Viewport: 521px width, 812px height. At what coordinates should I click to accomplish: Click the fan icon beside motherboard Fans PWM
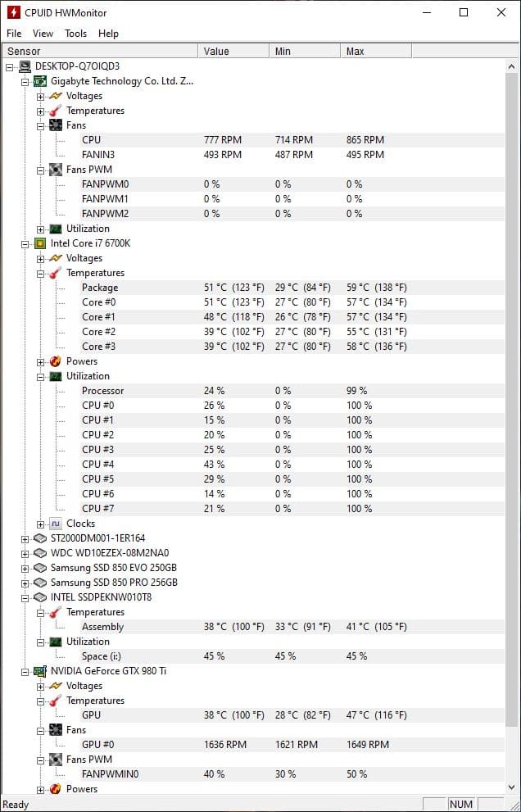[56, 170]
